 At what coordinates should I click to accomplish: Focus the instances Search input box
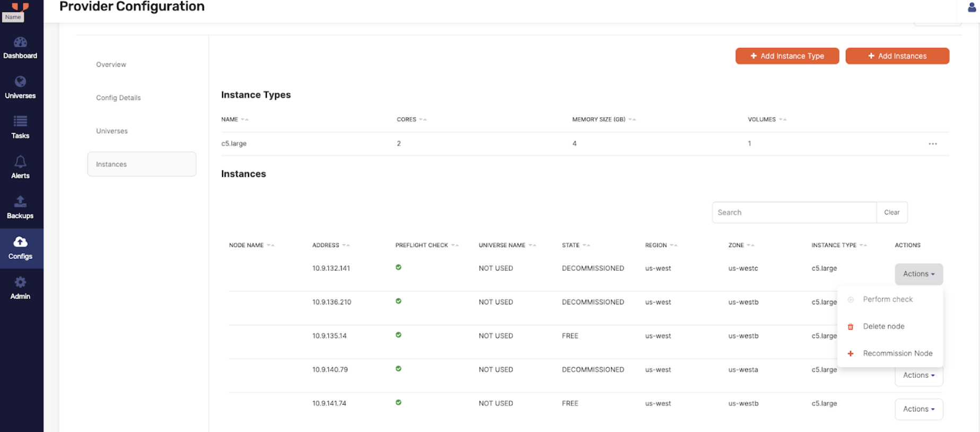click(x=793, y=212)
